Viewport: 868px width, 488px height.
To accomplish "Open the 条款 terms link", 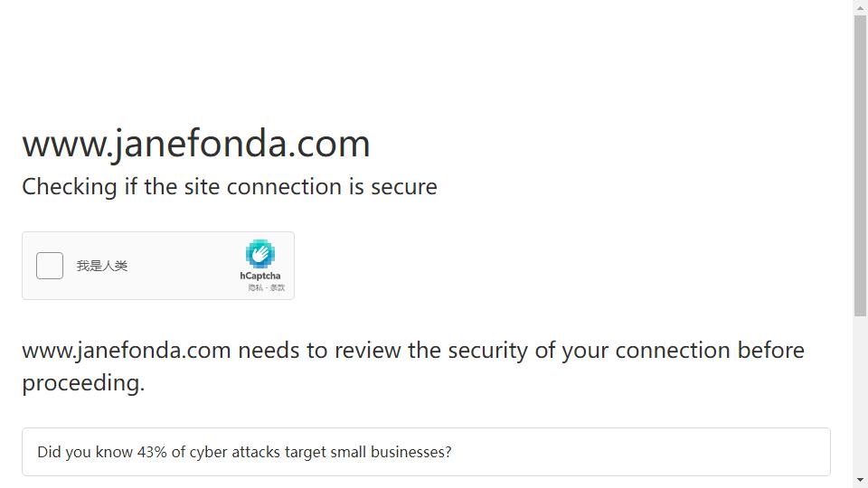I will (278, 287).
